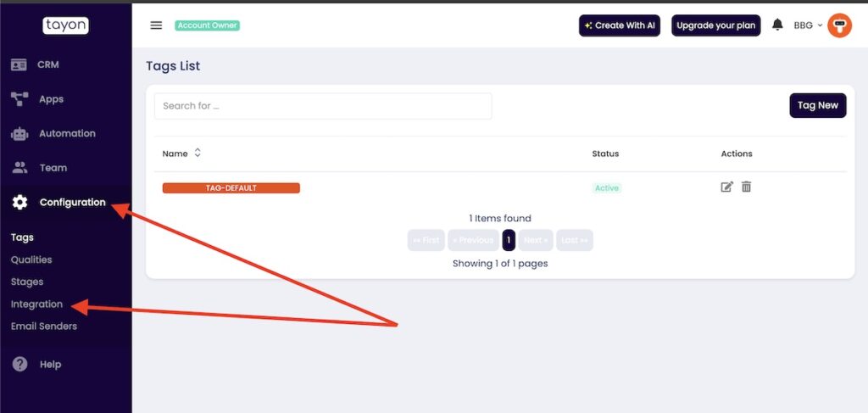
Task: Delete the TAG-DEFAULT tag
Action: 746,187
